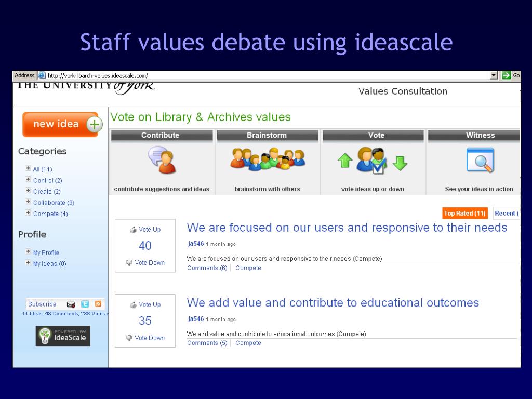The width and height of the screenshot is (532, 399).
Task: Click arrow icon beside All (11)
Action: click(28, 168)
